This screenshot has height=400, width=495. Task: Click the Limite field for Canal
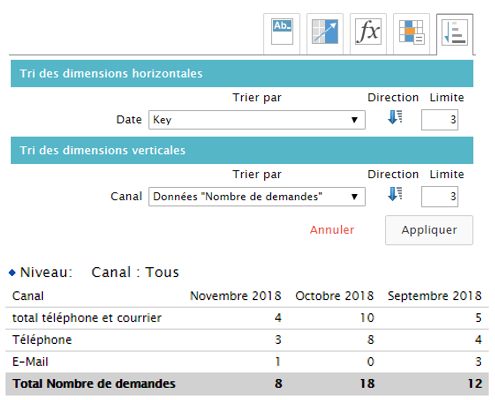coord(440,197)
